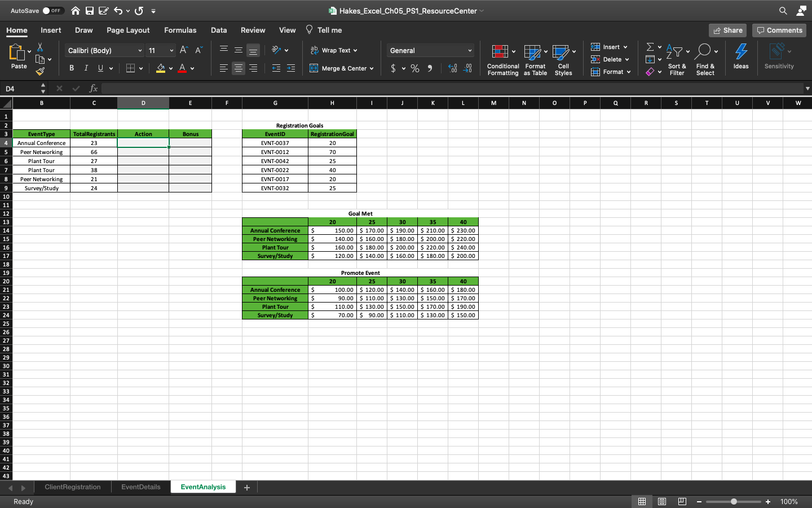812x508 pixels.
Task: Toggle Wrap Text for selected cell
Action: pyautogui.click(x=334, y=50)
